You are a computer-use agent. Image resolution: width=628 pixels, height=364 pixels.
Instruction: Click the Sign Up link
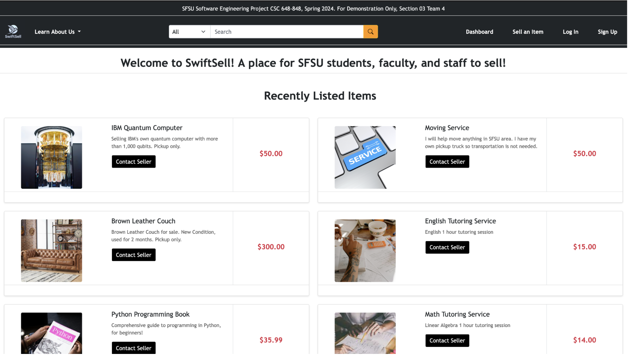coord(607,32)
